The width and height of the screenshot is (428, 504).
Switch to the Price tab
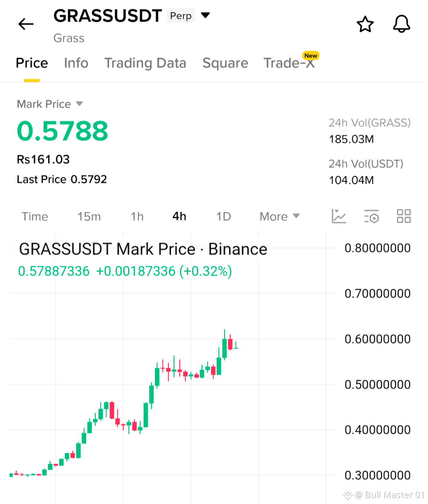pos(32,63)
